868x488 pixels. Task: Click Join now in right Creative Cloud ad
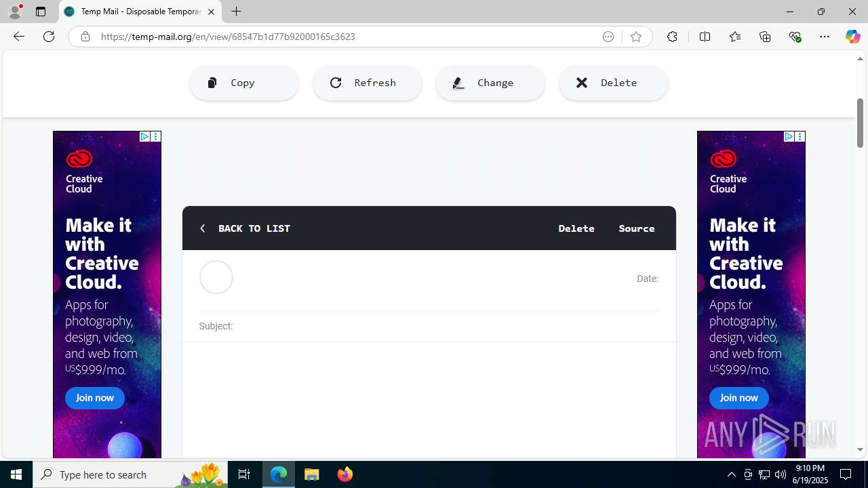click(x=739, y=398)
